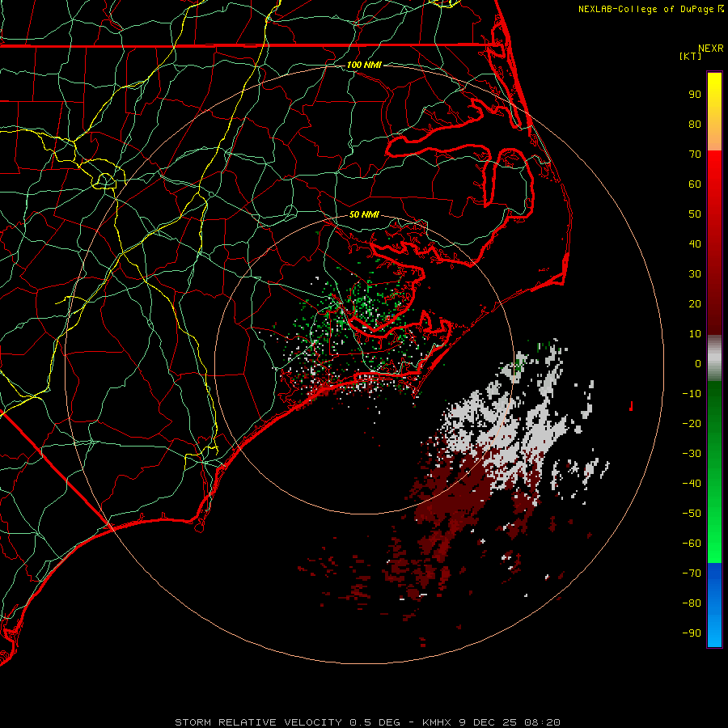Click the 60 value on the velocity scale

[x=695, y=184]
